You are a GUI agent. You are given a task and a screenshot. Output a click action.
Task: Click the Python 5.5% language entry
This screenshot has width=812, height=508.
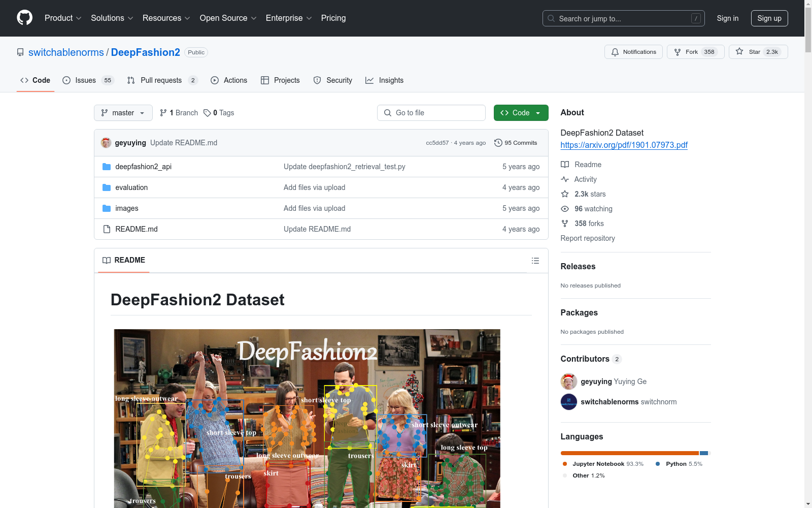click(x=679, y=464)
